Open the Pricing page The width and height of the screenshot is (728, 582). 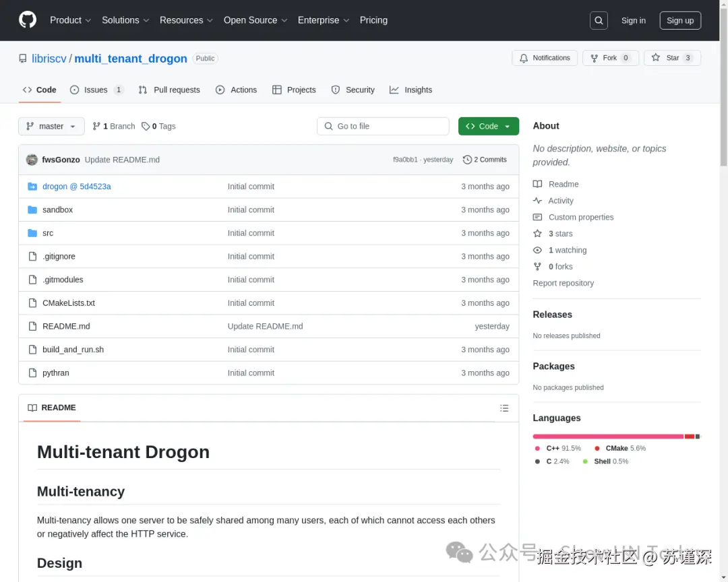tap(373, 20)
